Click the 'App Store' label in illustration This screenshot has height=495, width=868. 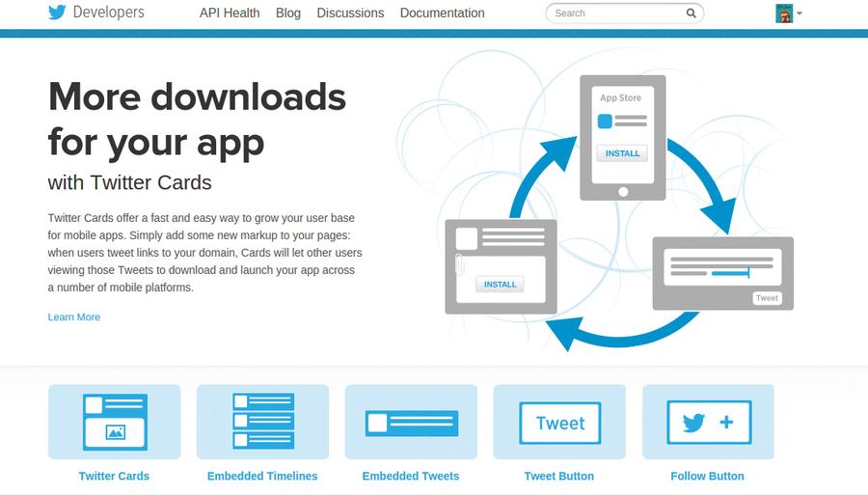pos(620,98)
